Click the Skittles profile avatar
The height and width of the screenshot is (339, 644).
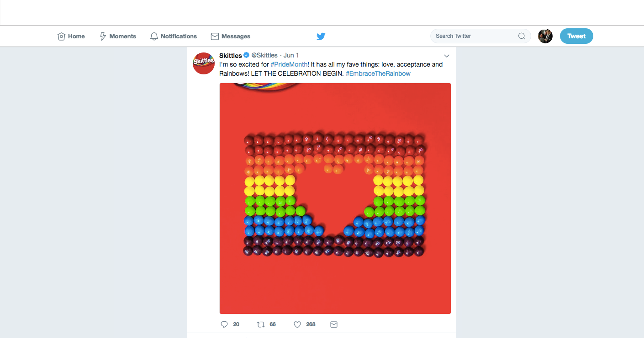click(204, 63)
